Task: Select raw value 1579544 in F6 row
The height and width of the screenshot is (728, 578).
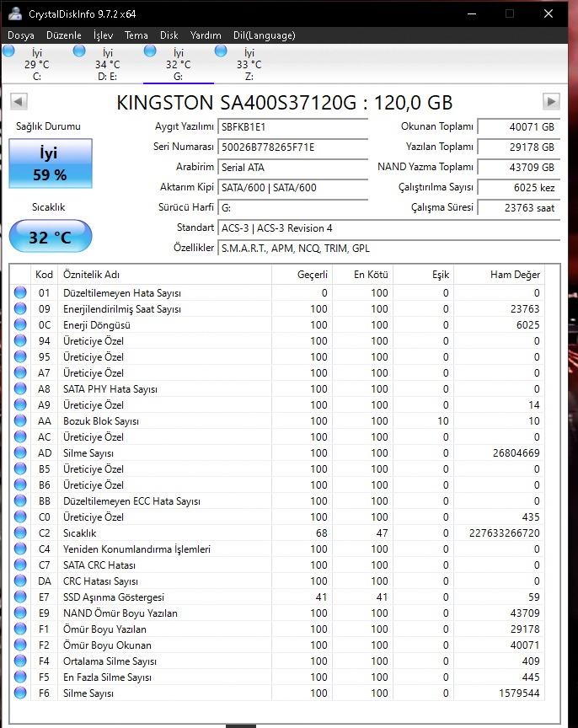Action: (519, 693)
